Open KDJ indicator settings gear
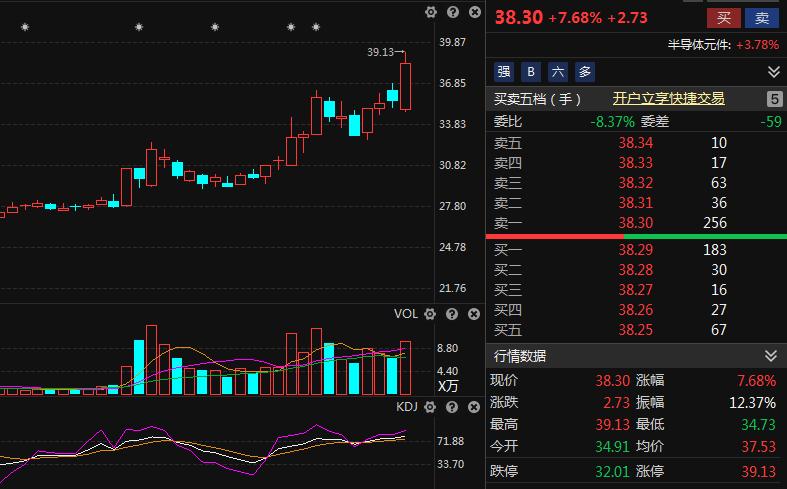This screenshot has height=489, width=787. click(x=430, y=407)
